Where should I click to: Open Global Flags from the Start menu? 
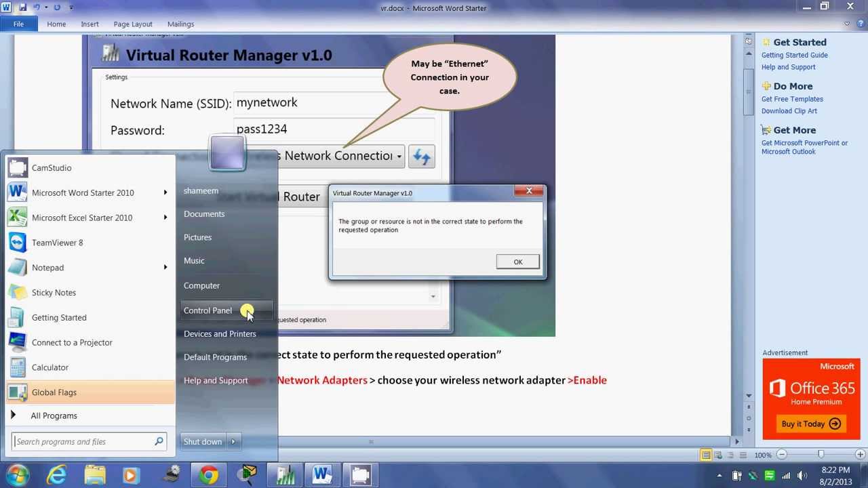tap(90, 392)
